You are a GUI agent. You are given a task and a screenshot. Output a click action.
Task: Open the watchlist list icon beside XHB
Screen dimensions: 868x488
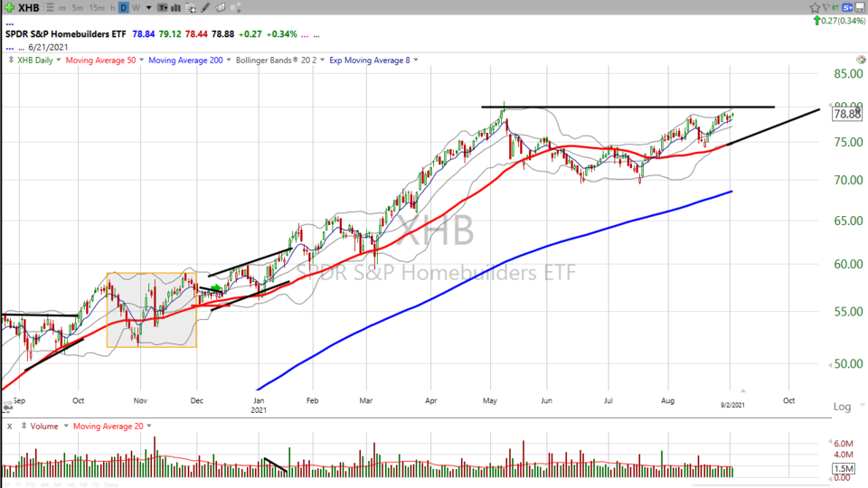[50, 8]
